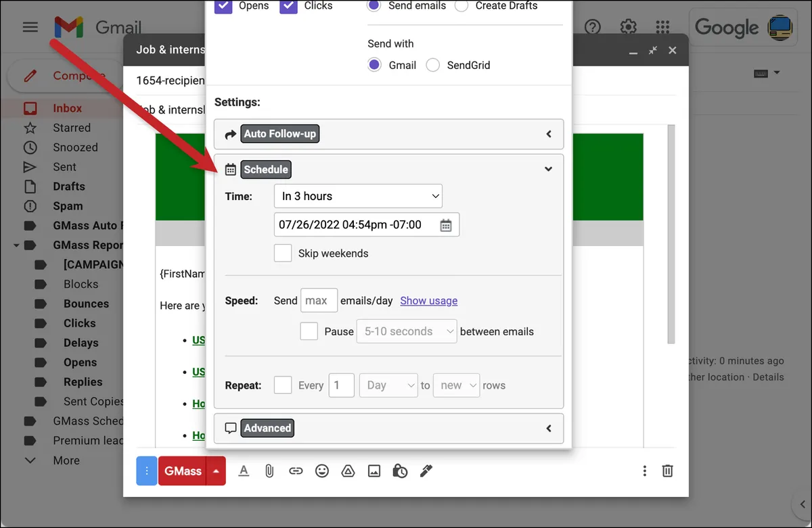Click the scheduled date and time field
The width and height of the screenshot is (812, 528).
367,225
